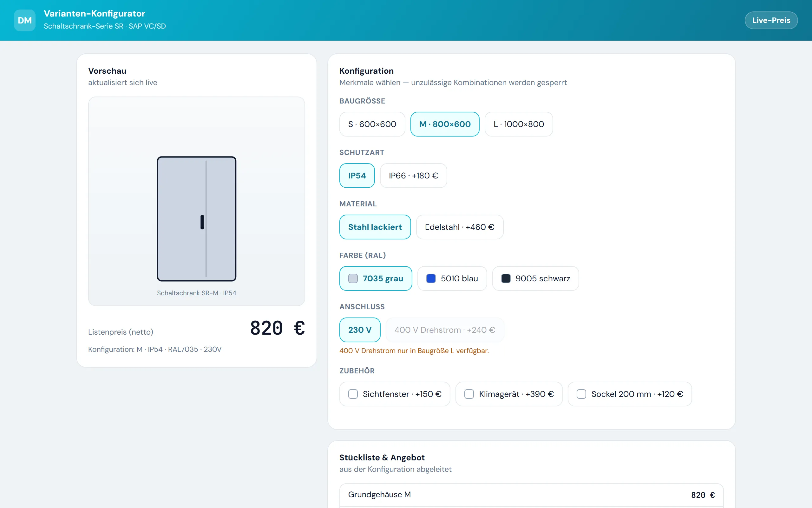Click the Live-Preis badge
The image size is (812, 508).
[x=771, y=20]
